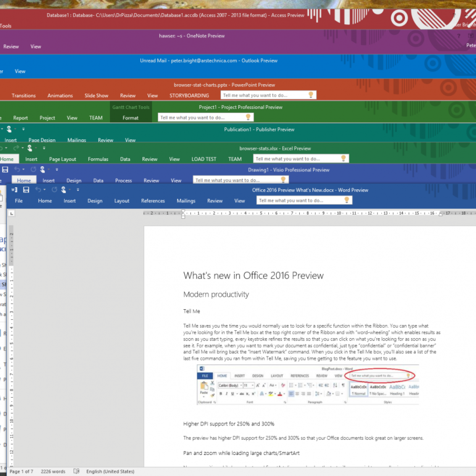Click English (United States) language indicator
Image resolution: width=476 pixels, height=476 pixels.
[x=110, y=471]
